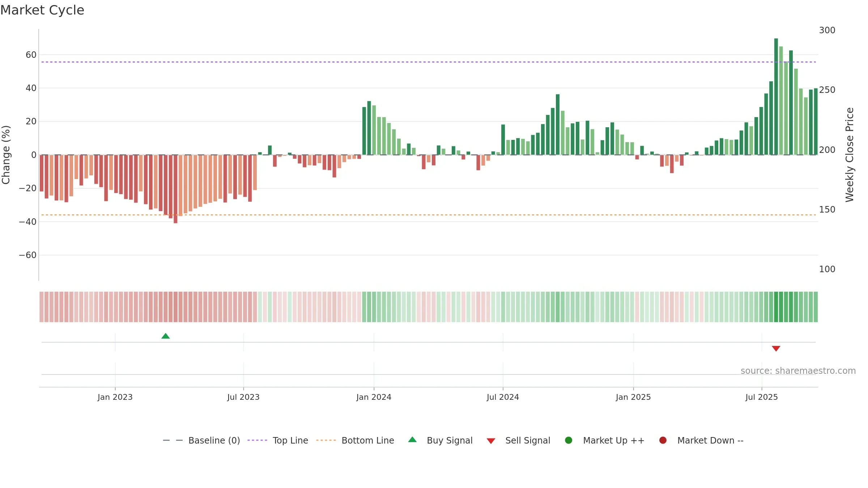Image resolution: width=868 pixels, height=488 pixels.
Task: Toggle the Top Line legend entry
Action: [x=278, y=440]
